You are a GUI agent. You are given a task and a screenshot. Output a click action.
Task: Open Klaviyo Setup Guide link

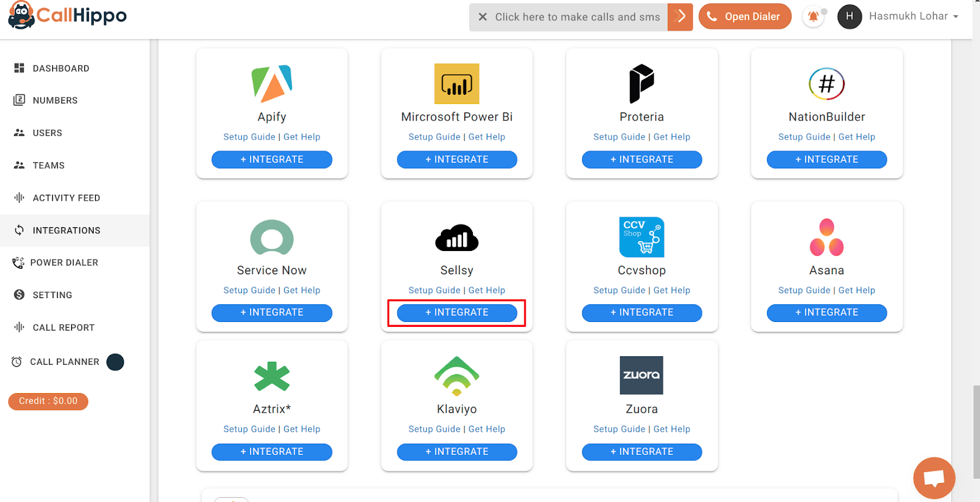[x=434, y=429]
